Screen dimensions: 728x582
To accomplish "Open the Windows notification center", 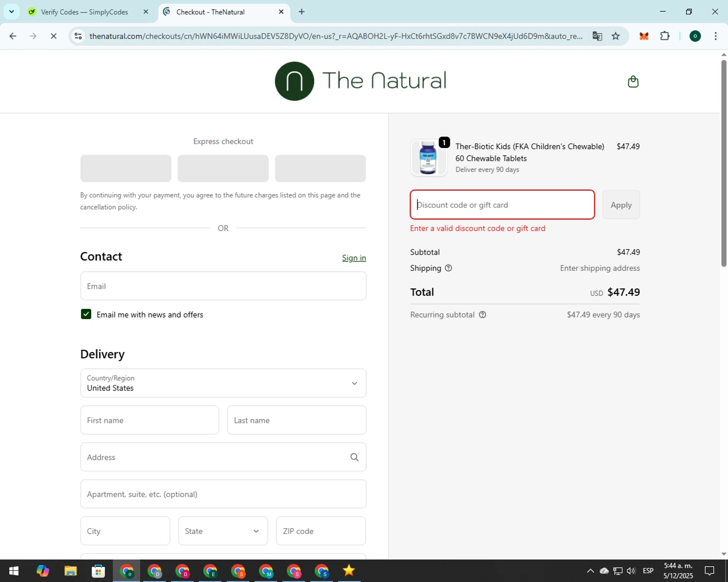I will tap(710, 571).
